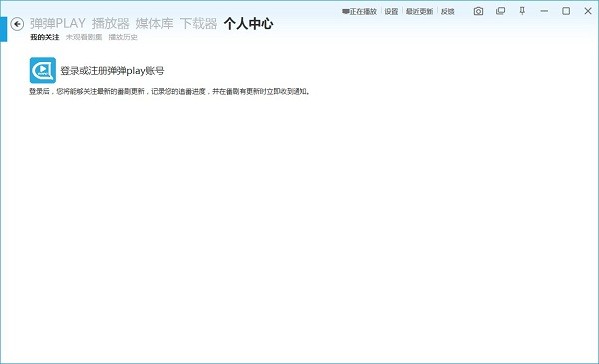Select the 个人中心 tab
The height and width of the screenshot is (364, 599).
(249, 24)
